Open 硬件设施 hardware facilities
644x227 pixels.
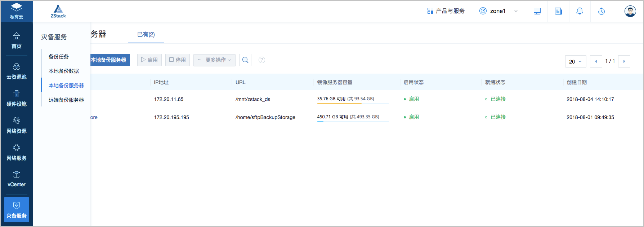click(x=17, y=99)
